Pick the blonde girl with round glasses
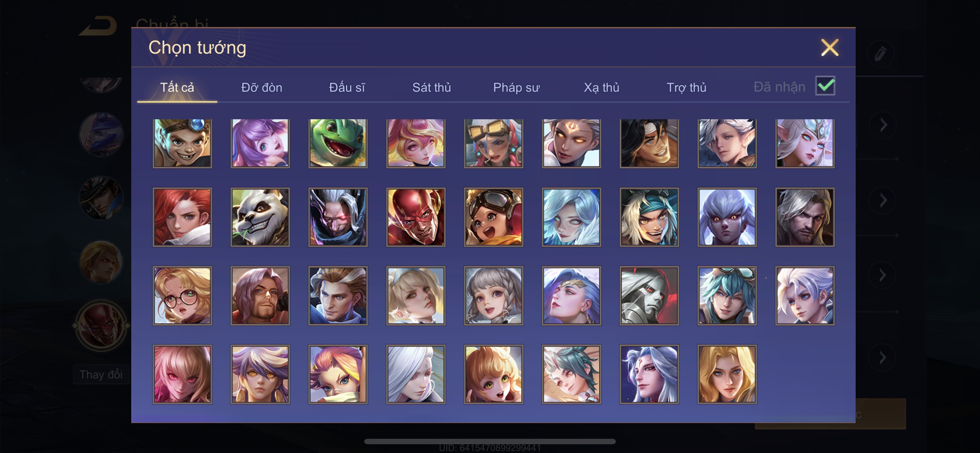980x453 pixels. click(x=182, y=296)
